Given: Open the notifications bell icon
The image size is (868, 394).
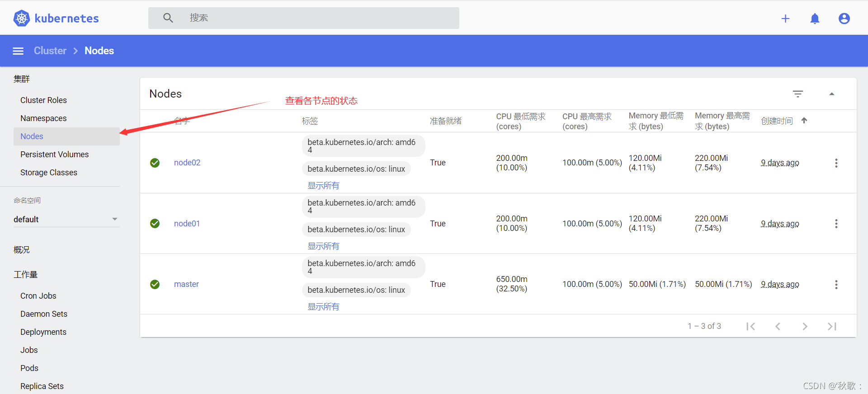Looking at the screenshot, I should coord(815,19).
